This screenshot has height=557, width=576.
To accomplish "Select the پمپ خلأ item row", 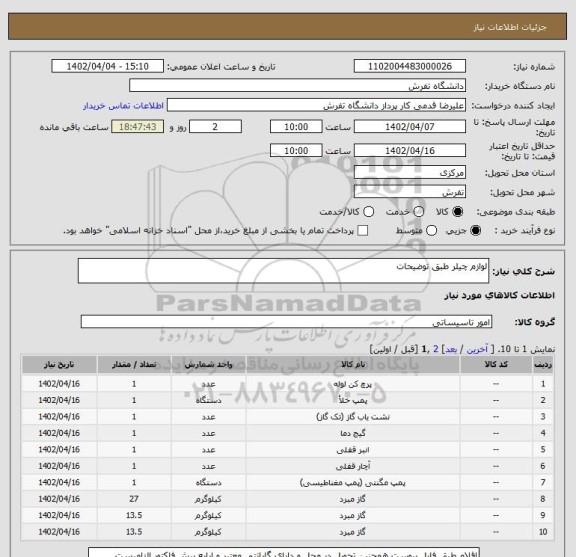I will tap(287, 400).
